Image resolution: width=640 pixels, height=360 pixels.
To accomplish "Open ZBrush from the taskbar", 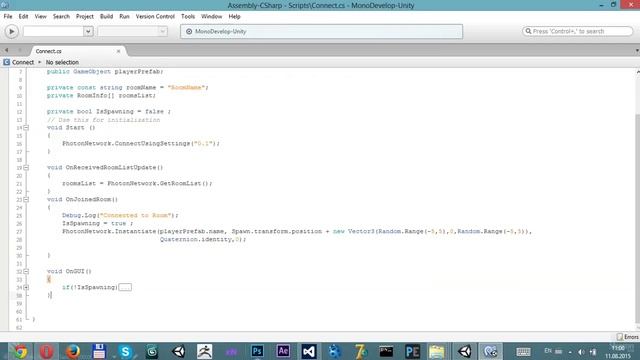I will (204, 351).
